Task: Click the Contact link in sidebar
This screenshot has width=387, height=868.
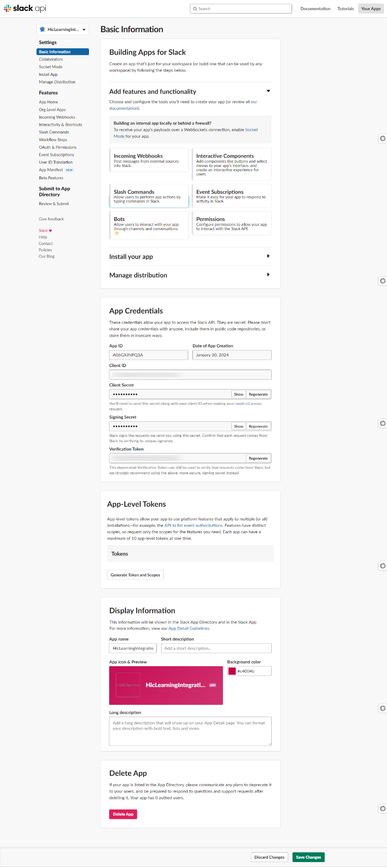Action: pyautogui.click(x=46, y=244)
